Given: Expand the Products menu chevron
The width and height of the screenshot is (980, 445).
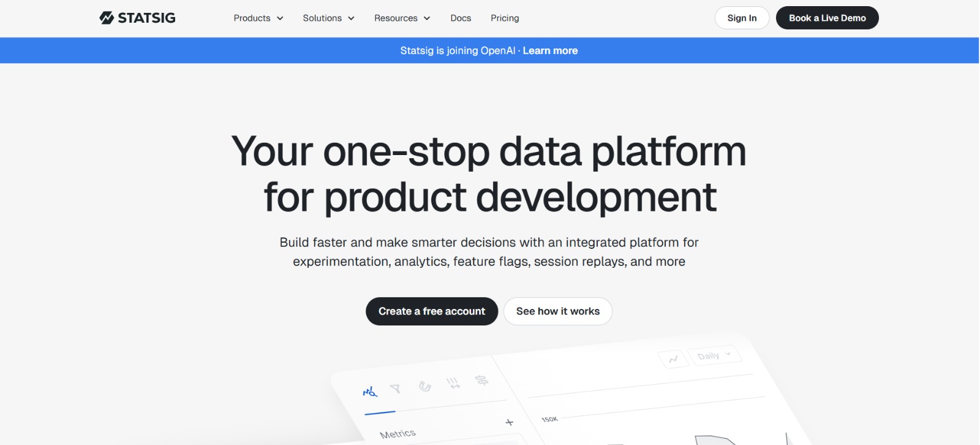Looking at the screenshot, I should (x=280, y=18).
